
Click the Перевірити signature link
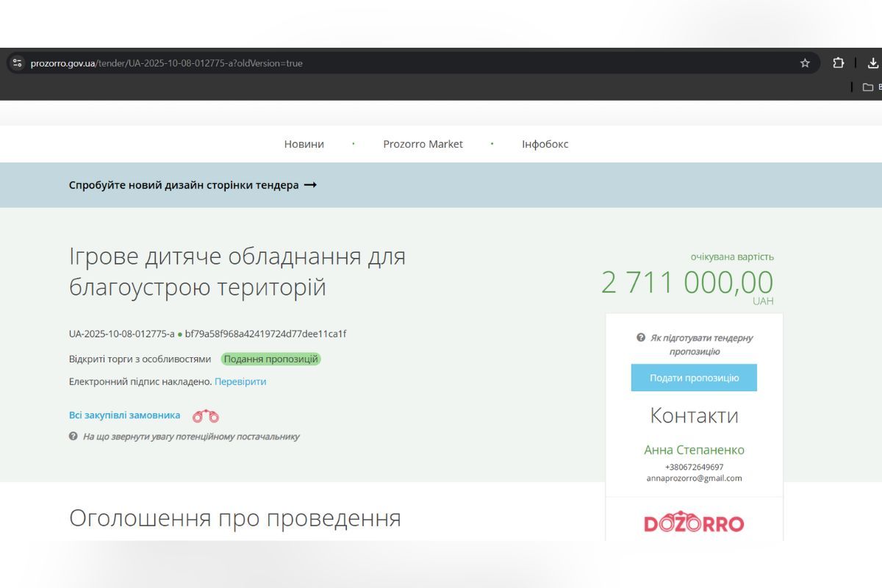pyautogui.click(x=240, y=381)
